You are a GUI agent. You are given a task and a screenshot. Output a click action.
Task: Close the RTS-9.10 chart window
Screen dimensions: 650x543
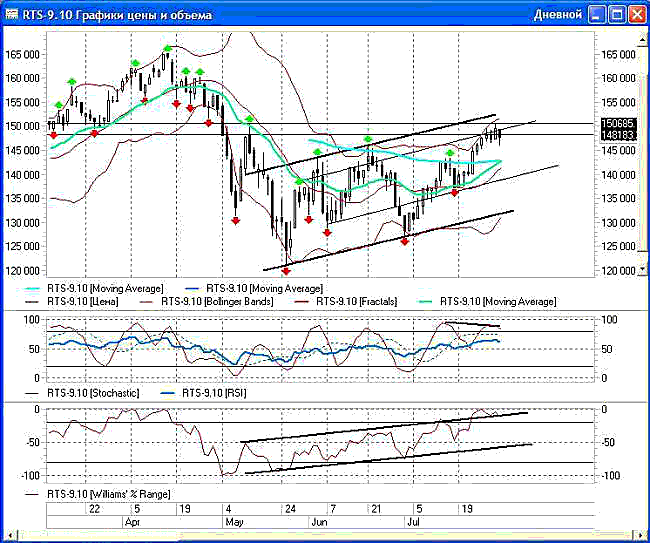(636, 15)
